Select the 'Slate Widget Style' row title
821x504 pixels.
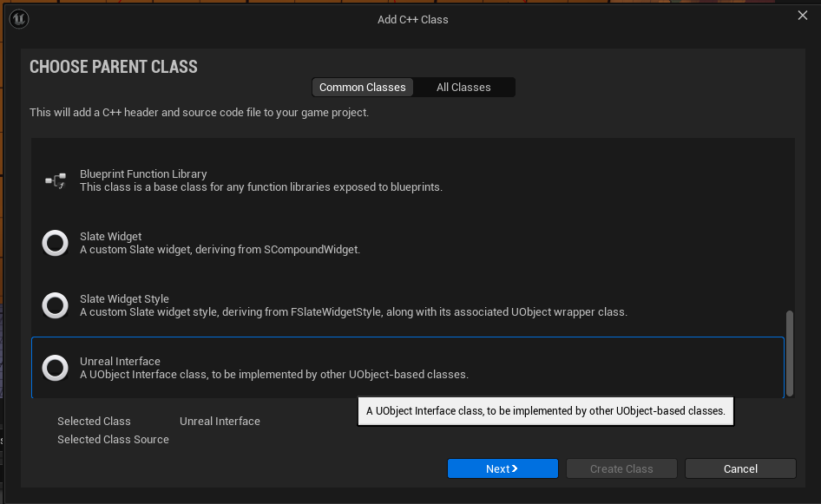tap(124, 298)
